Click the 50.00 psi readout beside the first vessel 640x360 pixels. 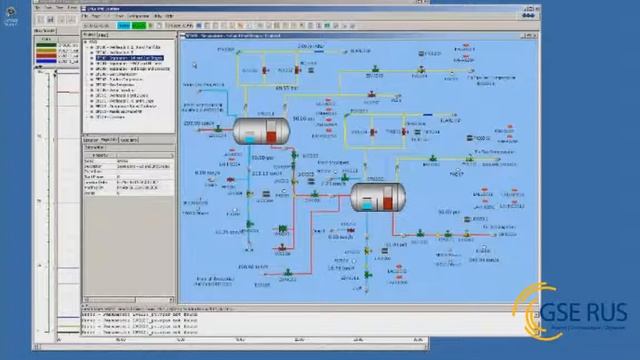tap(303, 119)
